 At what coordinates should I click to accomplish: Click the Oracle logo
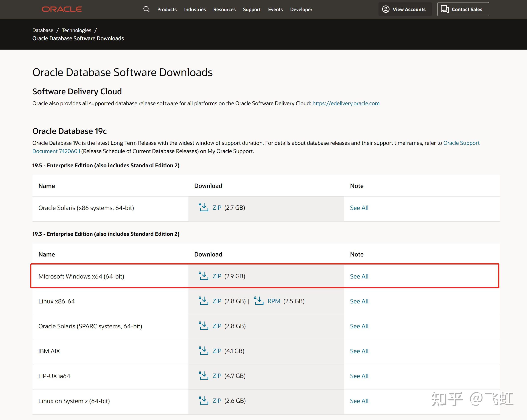click(62, 9)
